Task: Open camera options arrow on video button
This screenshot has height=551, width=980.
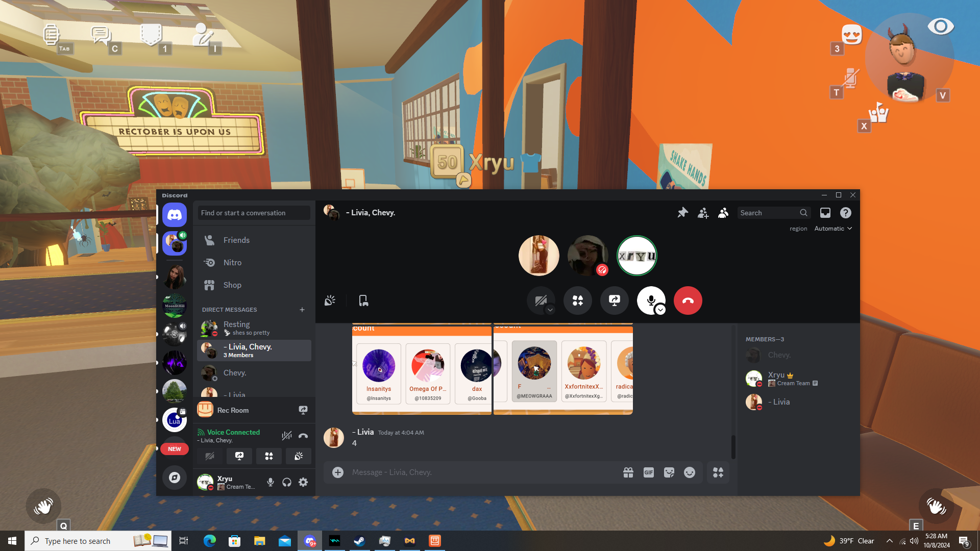Action: pyautogui.click(x=550, y=310)
